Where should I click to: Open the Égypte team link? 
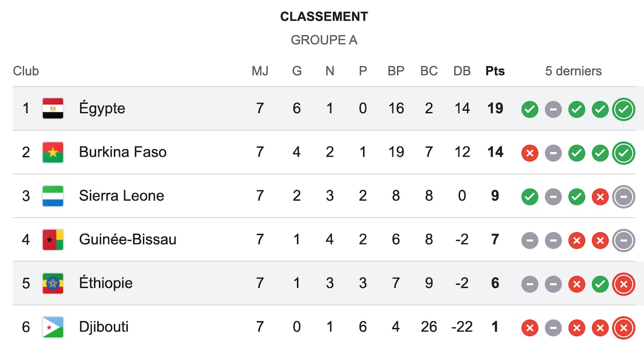pyautogui.click(x=102, y=108)
